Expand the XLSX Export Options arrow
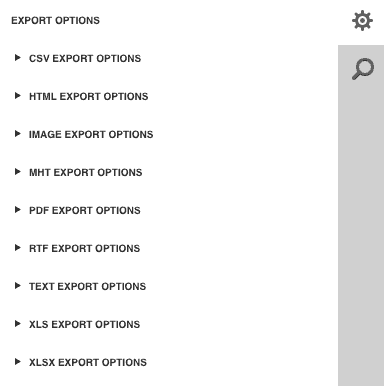 coord(18,362)
